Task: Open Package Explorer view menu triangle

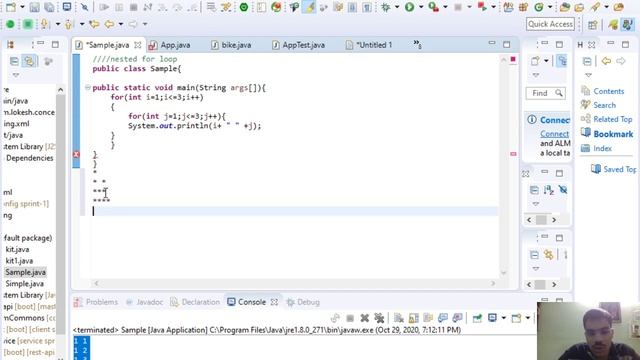Action: click(16, 75)
